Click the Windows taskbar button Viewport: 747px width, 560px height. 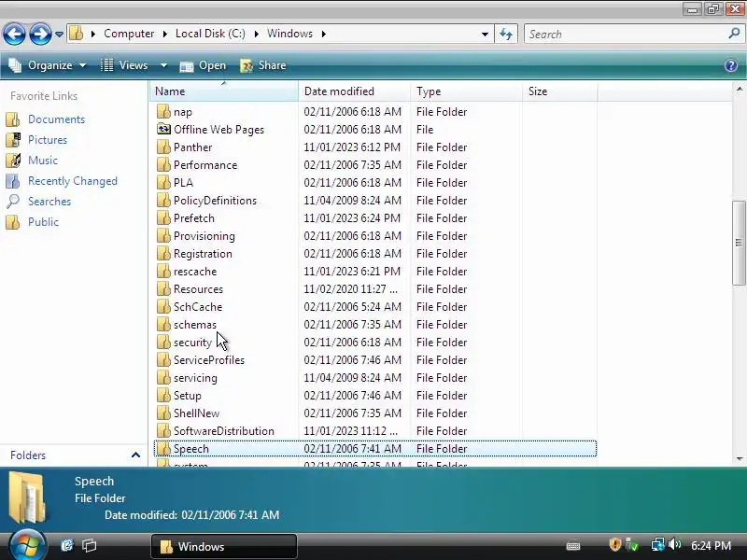(224, 546)
